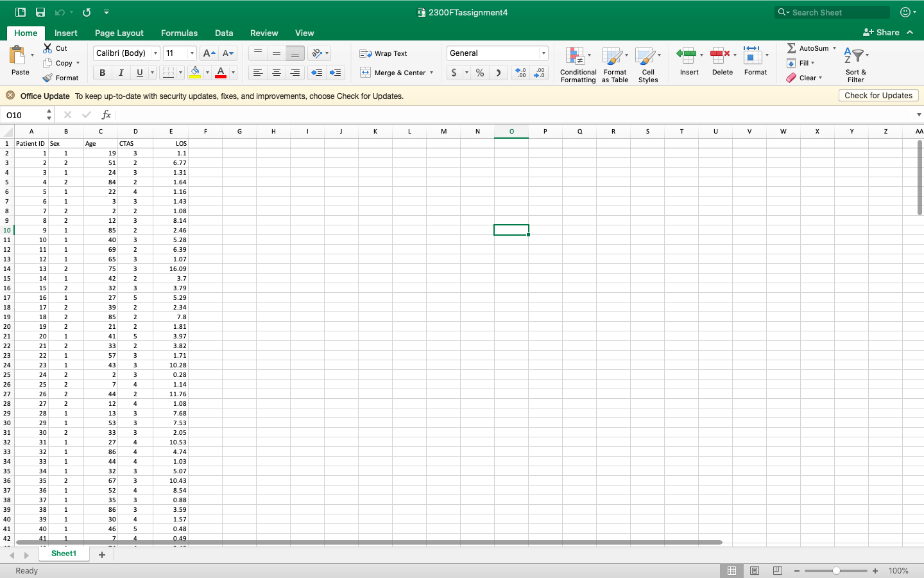Align text to bottom of cell
The image size is (924, 578).
295,53
